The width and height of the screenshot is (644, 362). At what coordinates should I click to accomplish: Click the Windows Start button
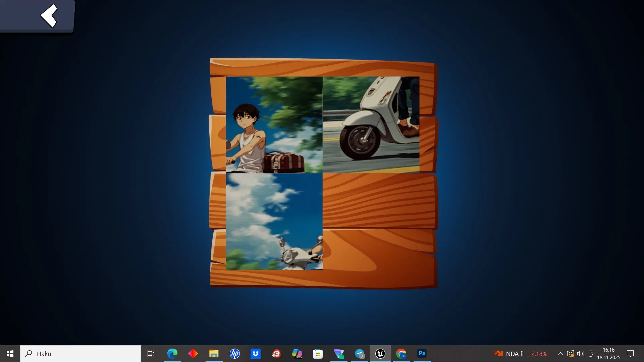(10, 354)
